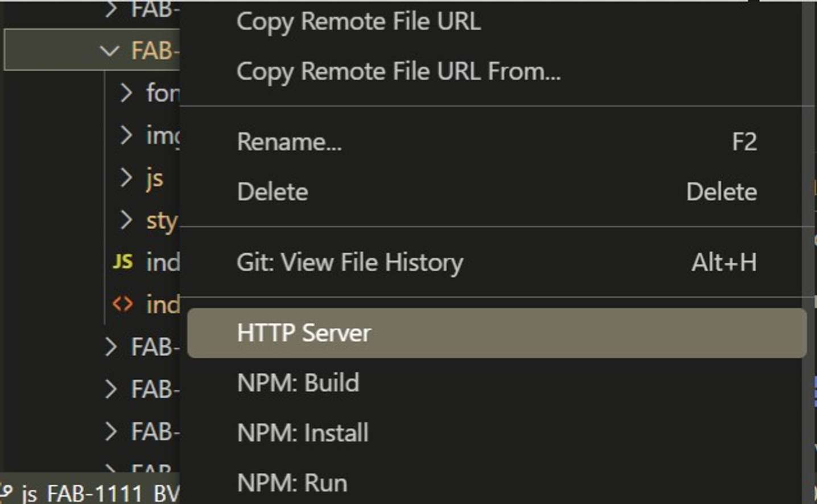Screen dimensions: 817x504
Task: Select Copy Remote File URL From... option
Action: (398, 72)
